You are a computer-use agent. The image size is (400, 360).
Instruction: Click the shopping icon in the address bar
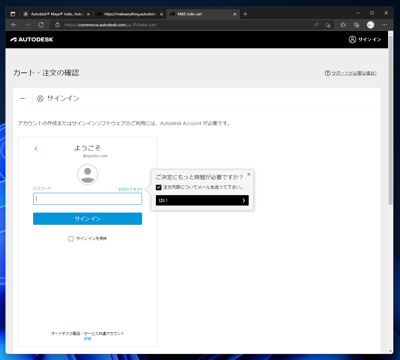point(328,25)
